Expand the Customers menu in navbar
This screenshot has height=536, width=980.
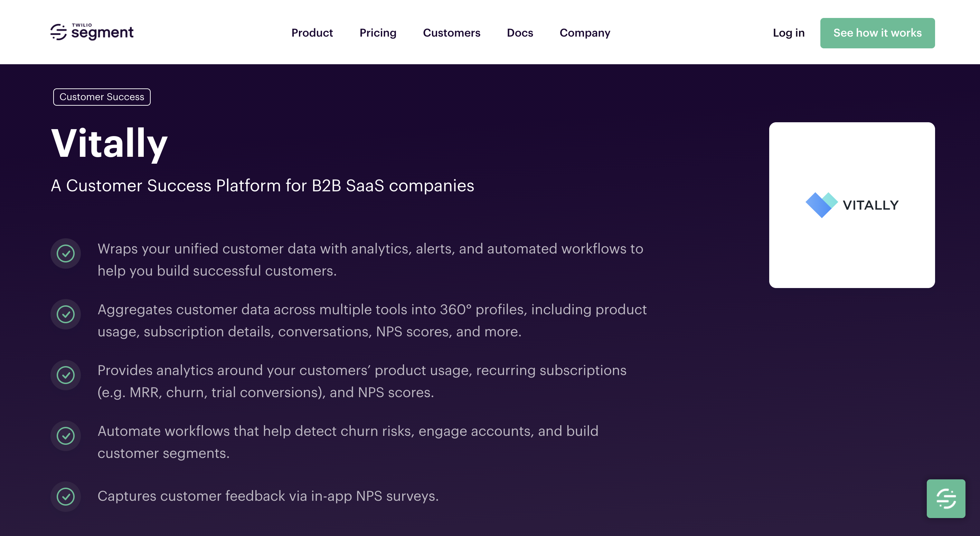click(452, 33)
